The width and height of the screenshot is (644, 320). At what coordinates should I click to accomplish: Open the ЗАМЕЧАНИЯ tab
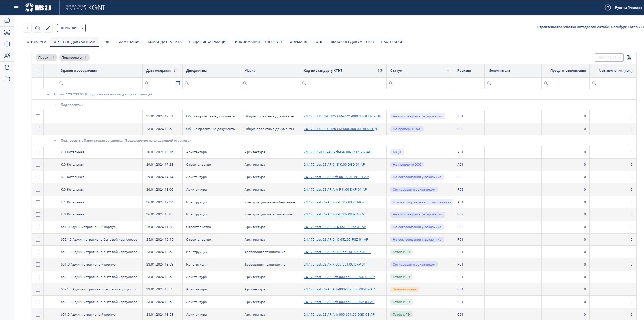pyautogui.click(x=130, y=42)
